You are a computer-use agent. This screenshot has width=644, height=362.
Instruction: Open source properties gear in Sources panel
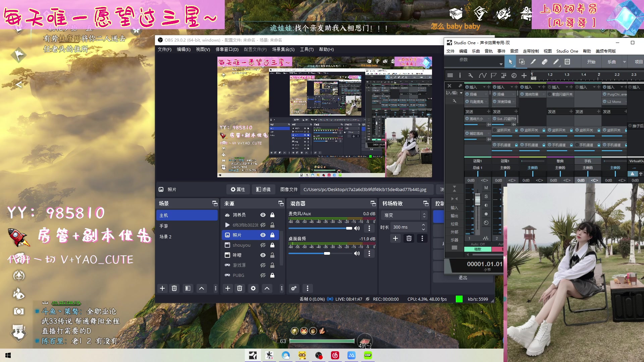click(x=253, y=288)
